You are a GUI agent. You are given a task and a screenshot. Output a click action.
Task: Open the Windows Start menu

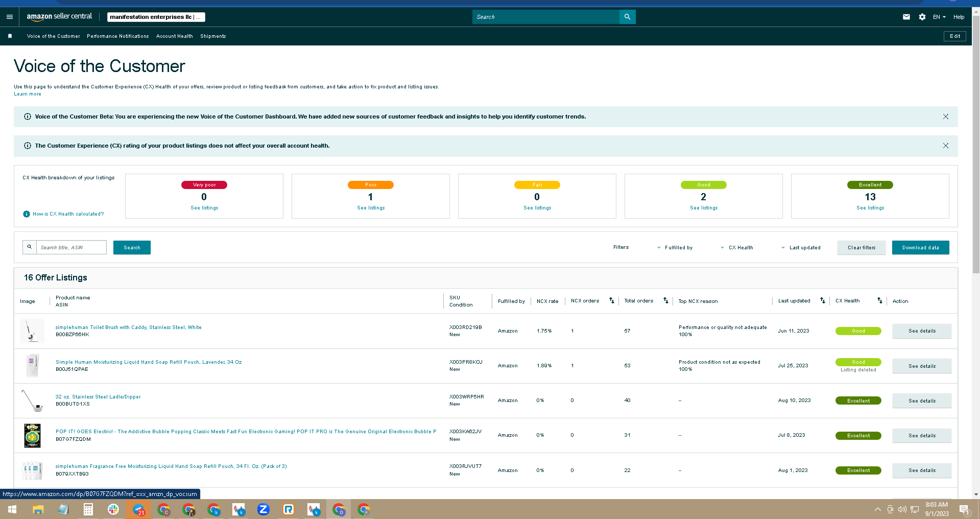12,509
